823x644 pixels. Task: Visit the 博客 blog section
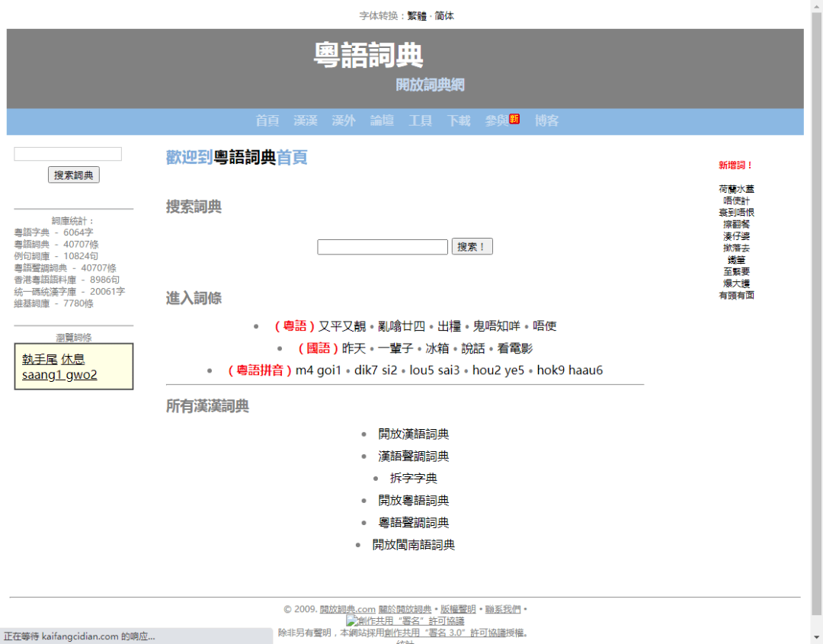pos(547,120)
